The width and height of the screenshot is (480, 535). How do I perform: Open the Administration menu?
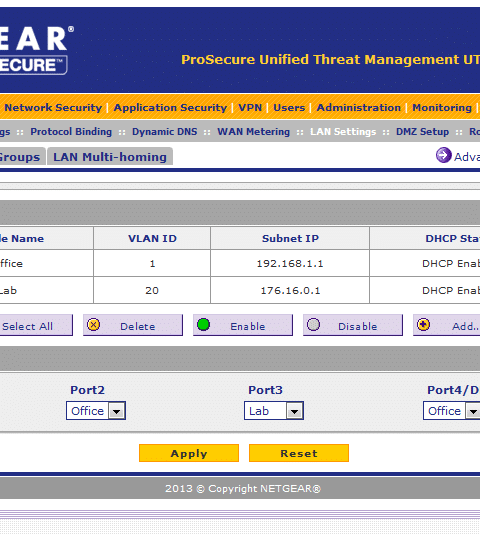click(359, 108)
